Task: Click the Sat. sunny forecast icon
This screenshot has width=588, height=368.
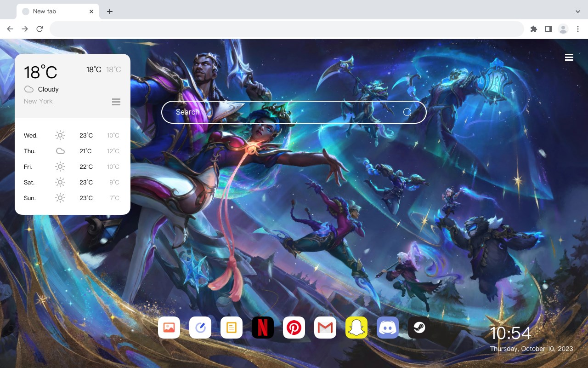Action: pos(60,182)
